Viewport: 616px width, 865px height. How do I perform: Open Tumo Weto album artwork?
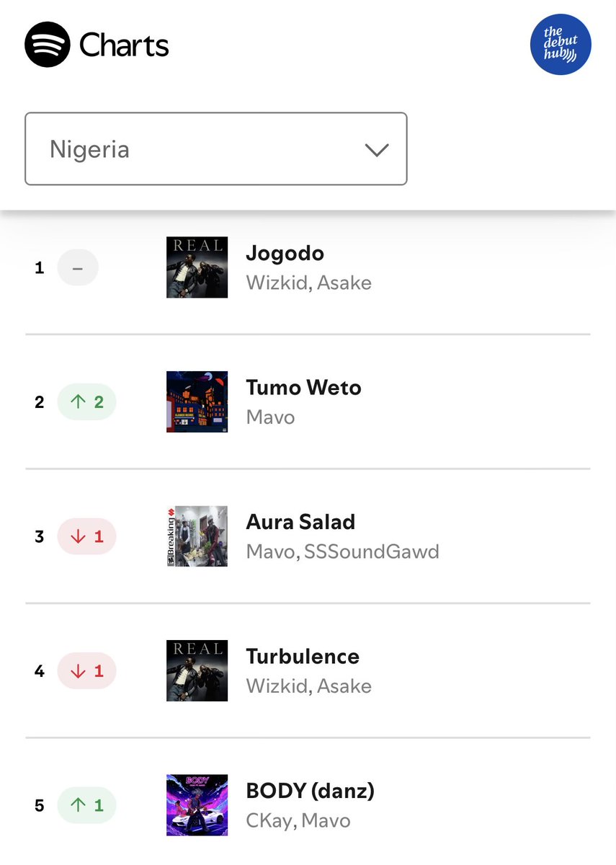click(197, 402)
